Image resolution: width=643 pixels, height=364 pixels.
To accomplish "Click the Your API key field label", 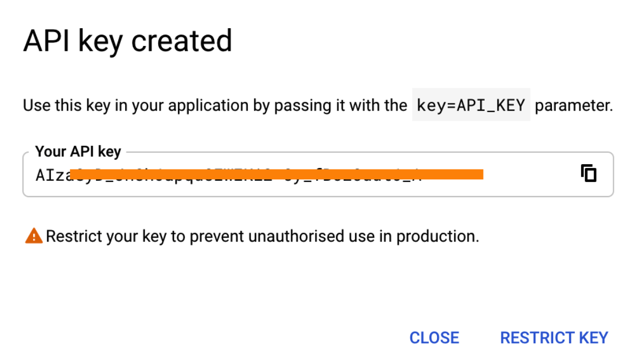I will pyautogui.click(x=78, y=151).
